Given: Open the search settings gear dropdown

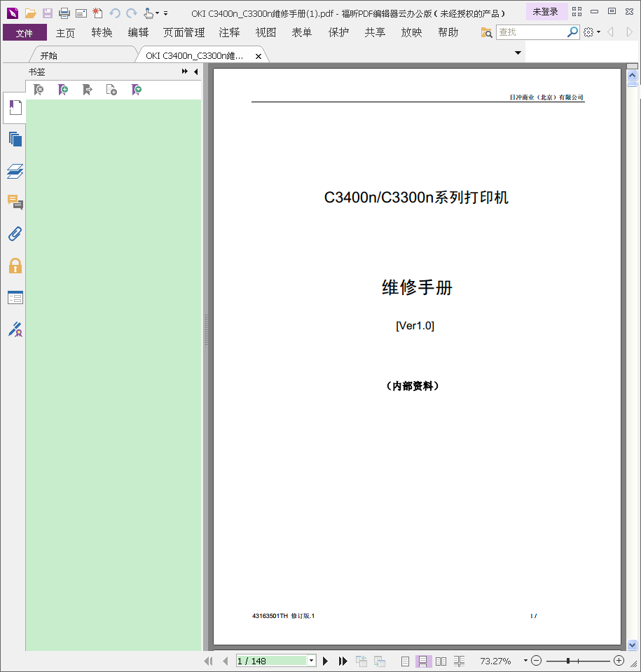Looking at the screenshot, I should pyautogui.click(x=592, y=32).
